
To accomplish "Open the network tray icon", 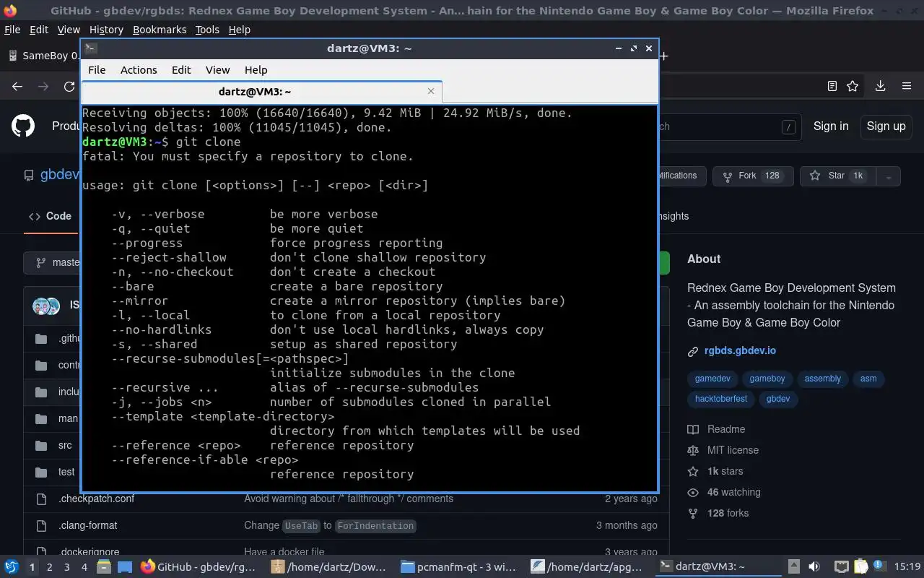I will (x=841, y=566).
